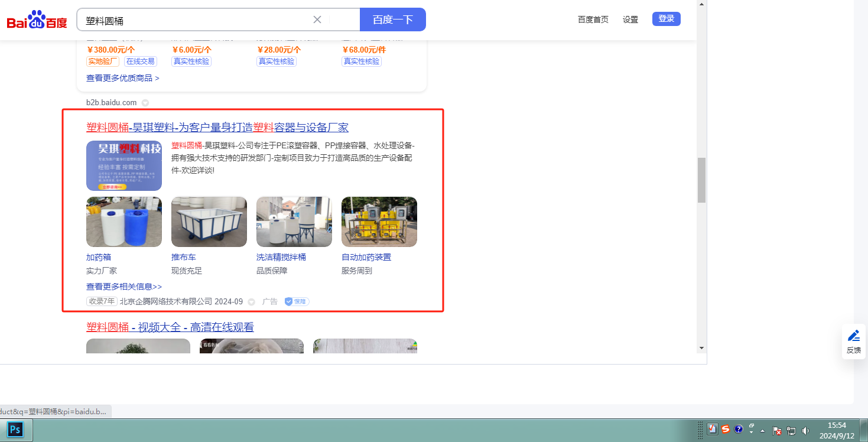Click the 登录 login button

click(667, 19)
